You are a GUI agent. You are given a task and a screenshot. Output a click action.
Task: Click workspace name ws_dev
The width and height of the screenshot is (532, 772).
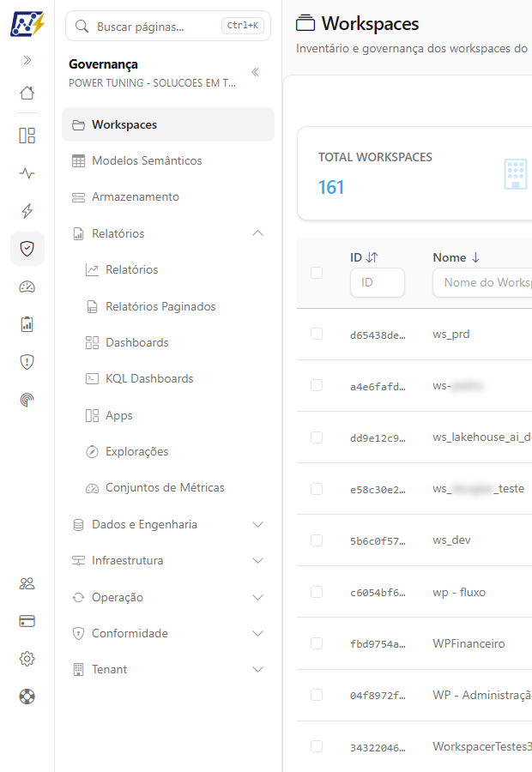tap(451, 540)
